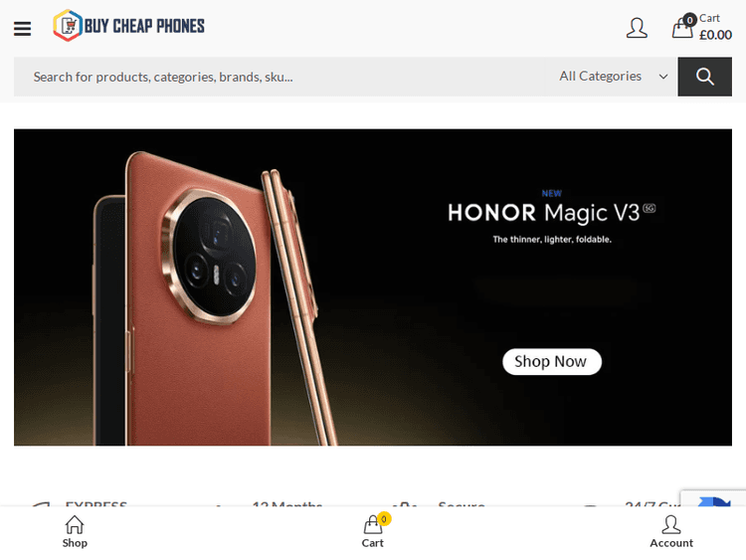Click the £0.00 cart total
The image size is (746, 560).
pos(715,35)
